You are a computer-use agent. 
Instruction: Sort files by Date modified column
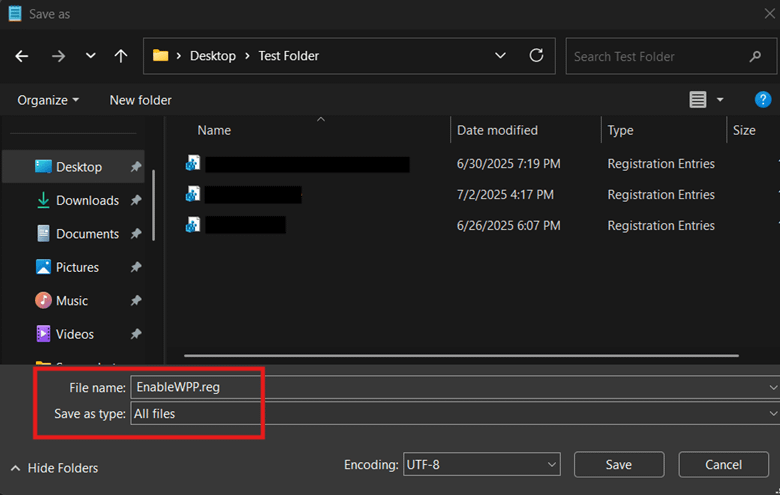point(497,130)
